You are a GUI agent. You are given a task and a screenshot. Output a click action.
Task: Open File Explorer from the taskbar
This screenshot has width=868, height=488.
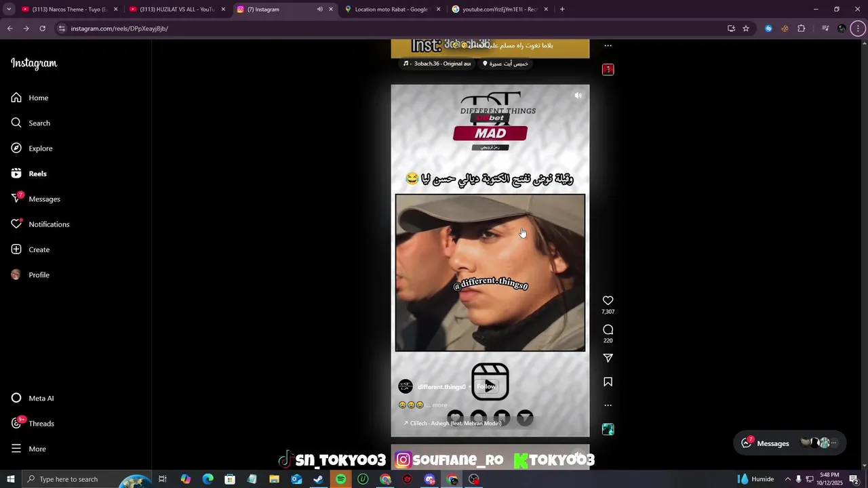[274, 479]
